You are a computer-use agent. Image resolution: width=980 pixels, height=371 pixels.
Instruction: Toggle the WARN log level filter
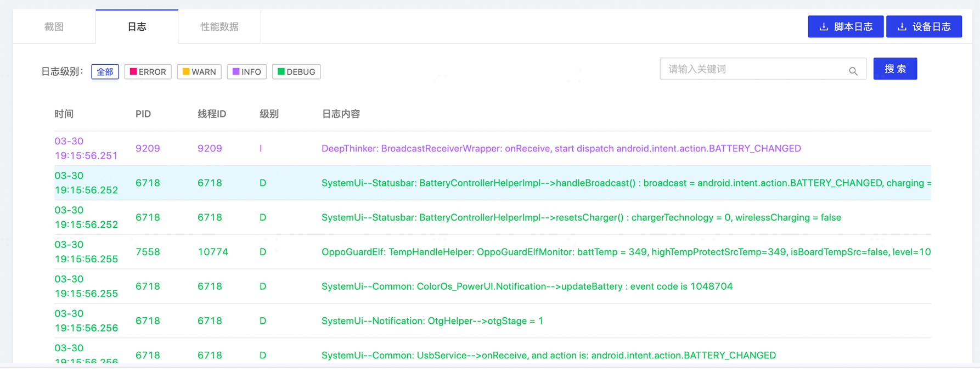[199, 72]
